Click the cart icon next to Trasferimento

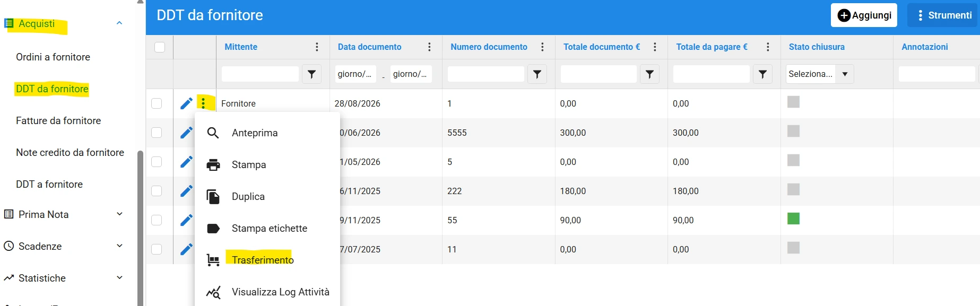213,260
